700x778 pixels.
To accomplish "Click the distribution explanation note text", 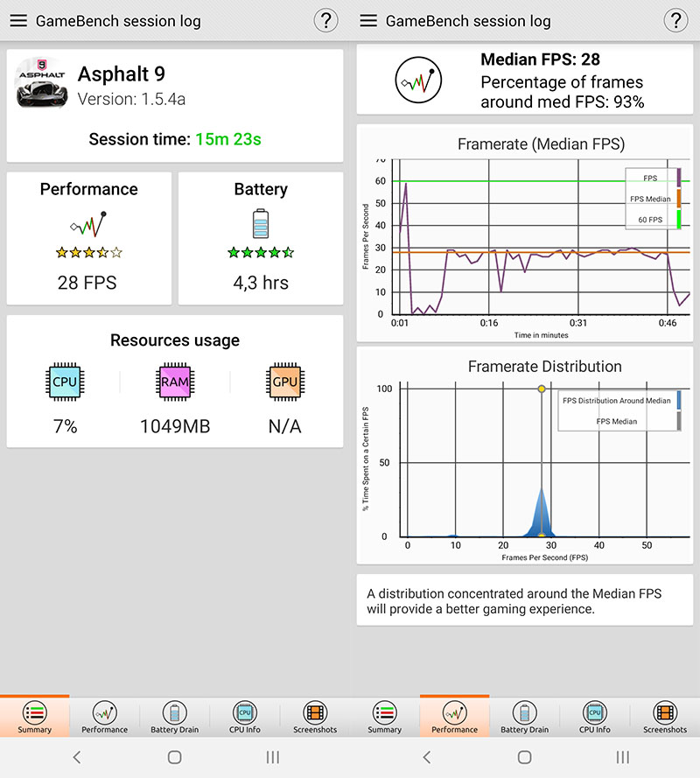I will [x=514, y=601].
